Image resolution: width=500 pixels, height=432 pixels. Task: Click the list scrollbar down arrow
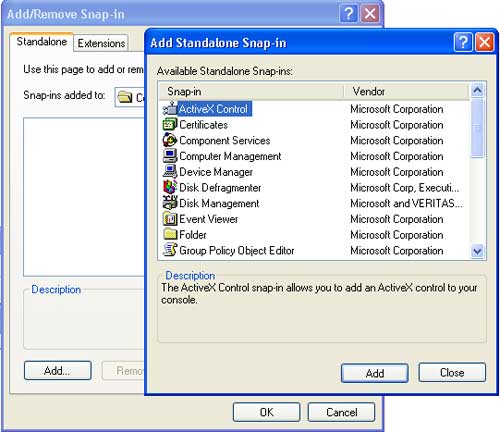click(477, 251)
